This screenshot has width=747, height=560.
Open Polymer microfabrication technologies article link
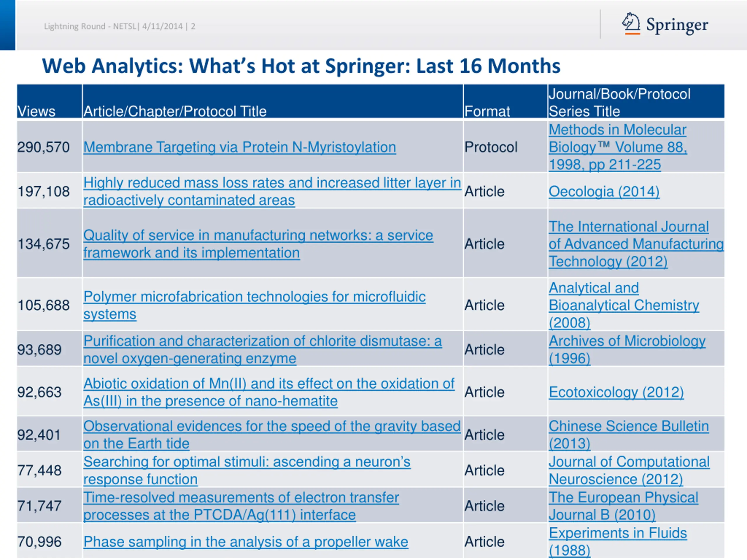tap(254, 297)
